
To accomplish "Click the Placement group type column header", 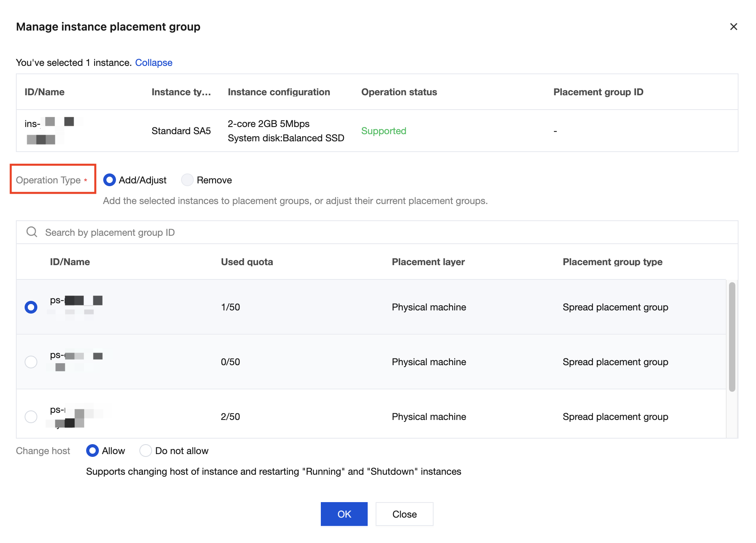I will [x=612, y=262].
